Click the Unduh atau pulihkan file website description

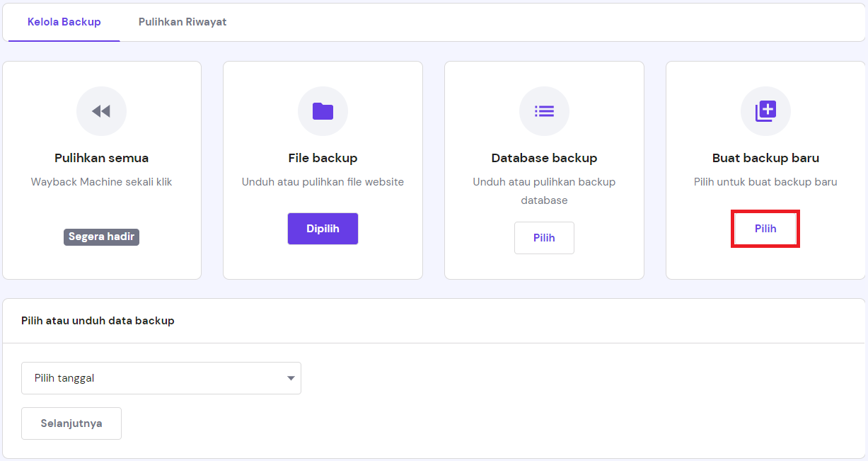(x=323, y=182)
